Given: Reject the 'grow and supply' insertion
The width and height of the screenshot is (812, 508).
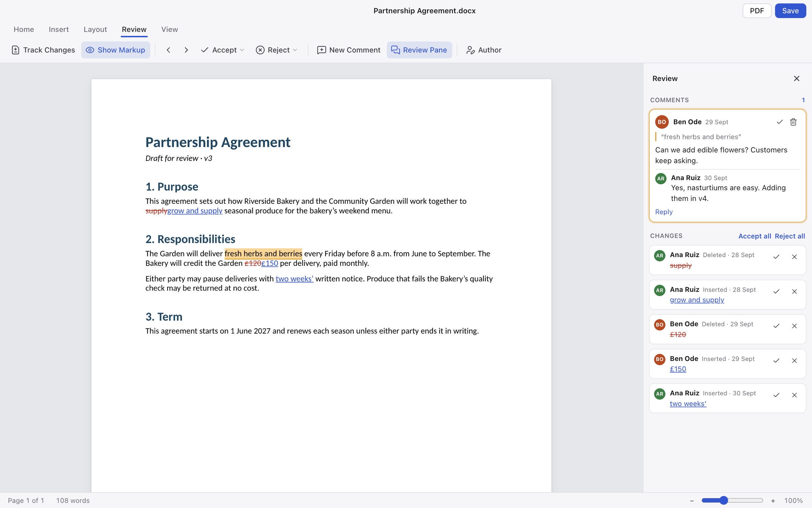Looking at the screenshot, I should (794, 291).
